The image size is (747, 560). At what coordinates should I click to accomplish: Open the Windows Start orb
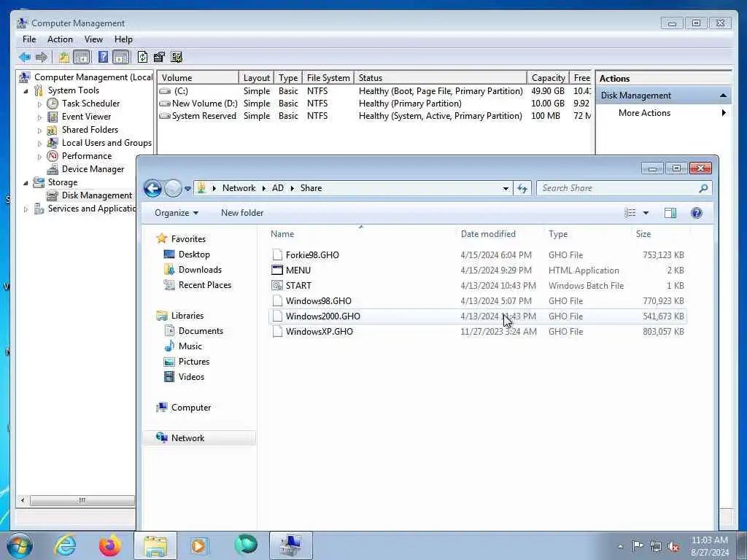tap(20, 545)
